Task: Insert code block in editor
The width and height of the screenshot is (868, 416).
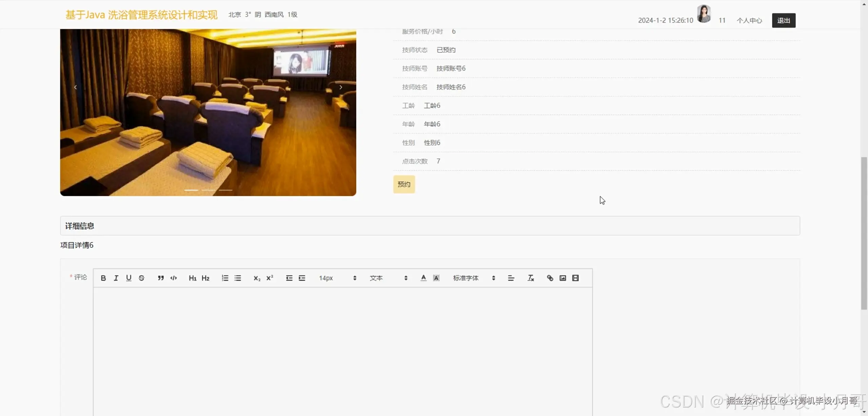Action: click(x=174, y=278)
